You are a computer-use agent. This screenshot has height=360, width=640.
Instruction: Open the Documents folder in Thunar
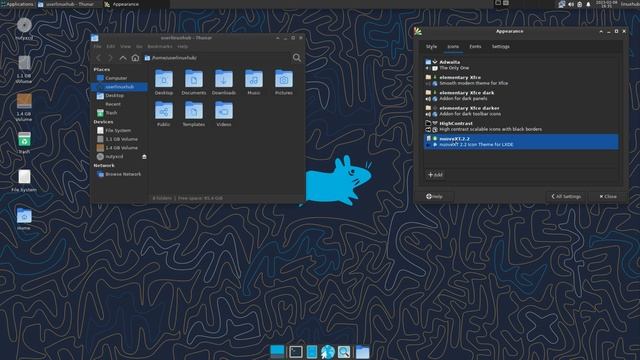(194, 82)
